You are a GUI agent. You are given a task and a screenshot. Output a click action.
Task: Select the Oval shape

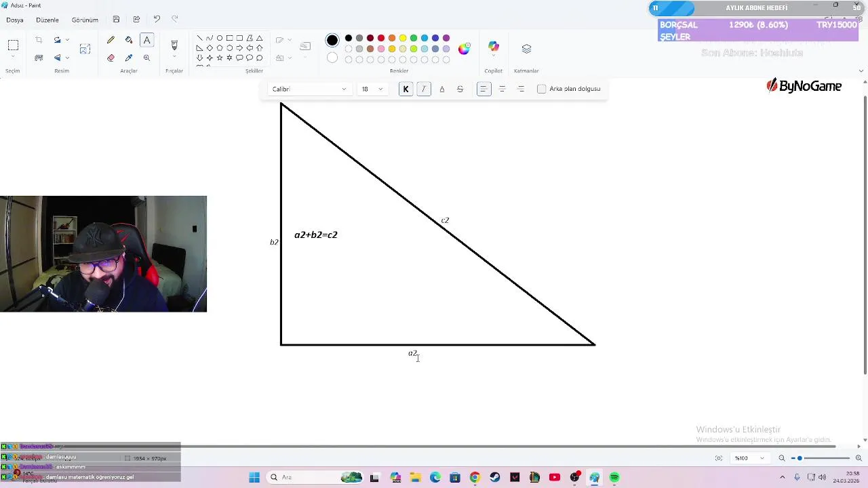[220, 38]
